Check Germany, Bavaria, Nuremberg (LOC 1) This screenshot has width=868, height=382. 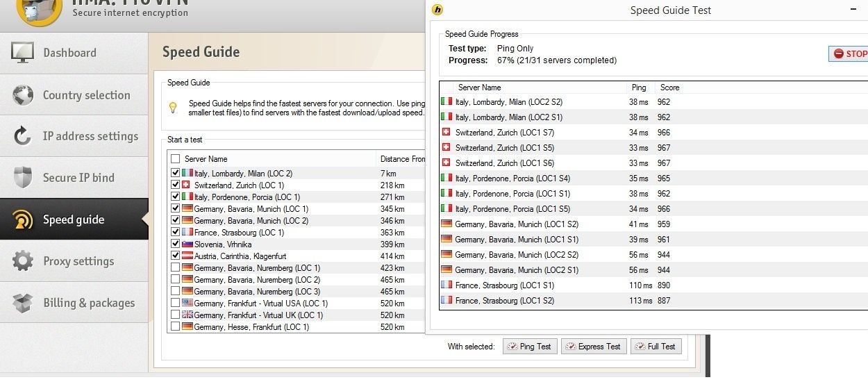pos(175,267)
